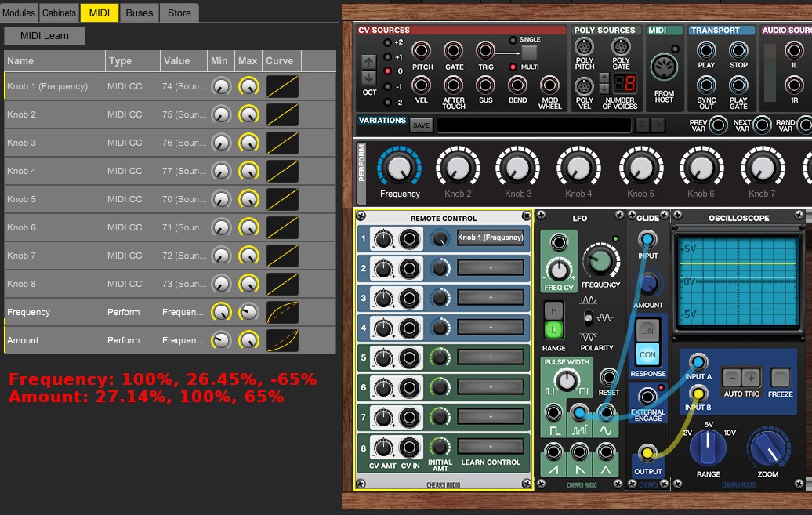Click the Max knob for Knob 3

[x=248, y=143]
